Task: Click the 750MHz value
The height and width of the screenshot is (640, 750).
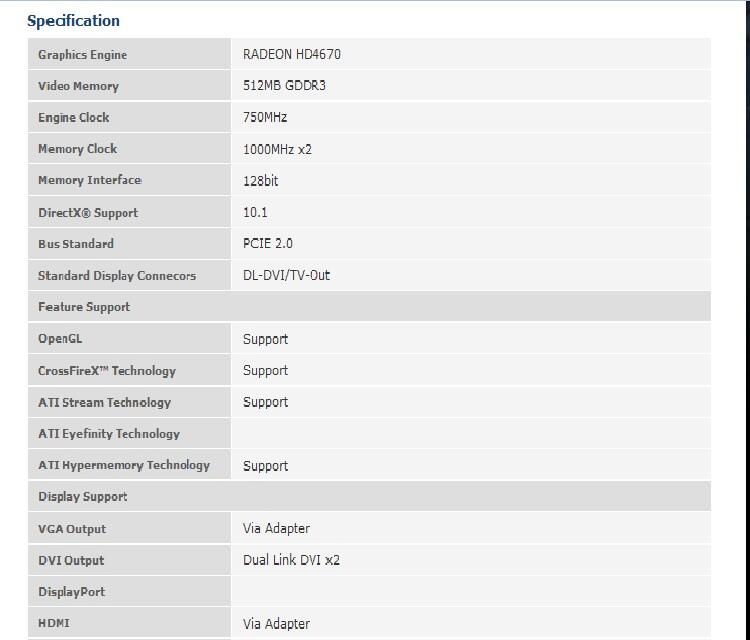Action: (265, 117)
